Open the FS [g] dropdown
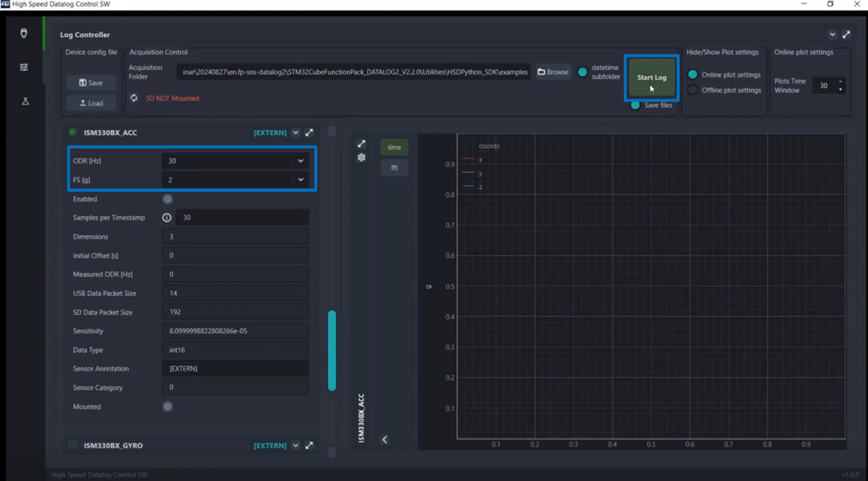The width and height of the screenshot is (868, 481). [234, 179]
